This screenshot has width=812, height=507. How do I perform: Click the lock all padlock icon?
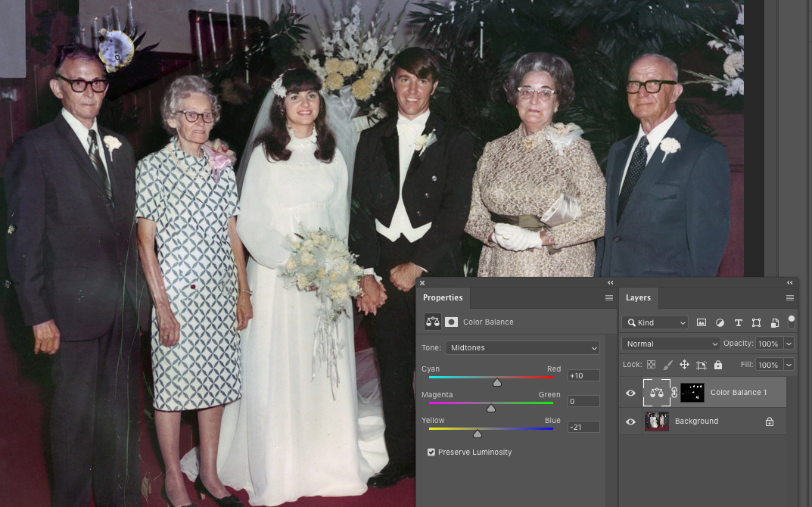click(x=717, y=365)
